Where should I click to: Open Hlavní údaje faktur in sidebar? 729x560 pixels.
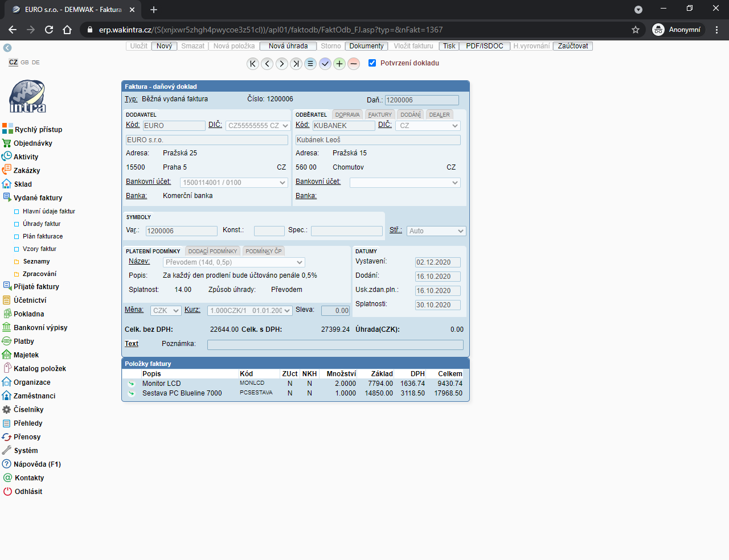pos(48,211)
